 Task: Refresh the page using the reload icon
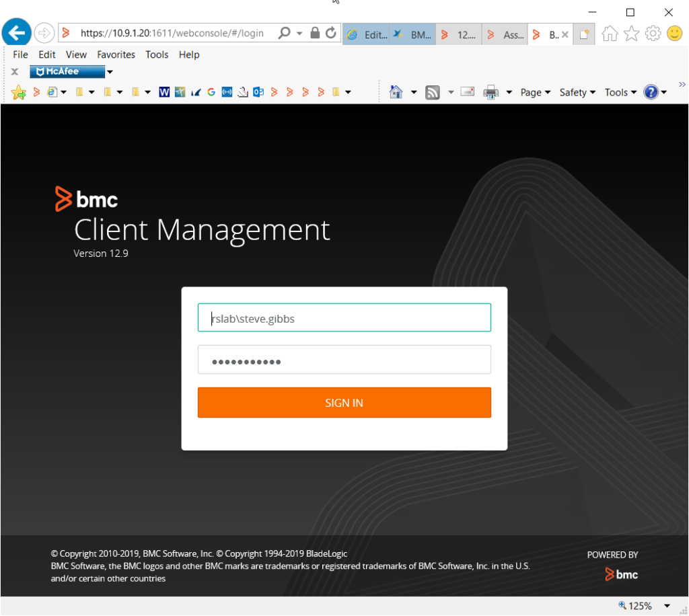coord(331,33)
